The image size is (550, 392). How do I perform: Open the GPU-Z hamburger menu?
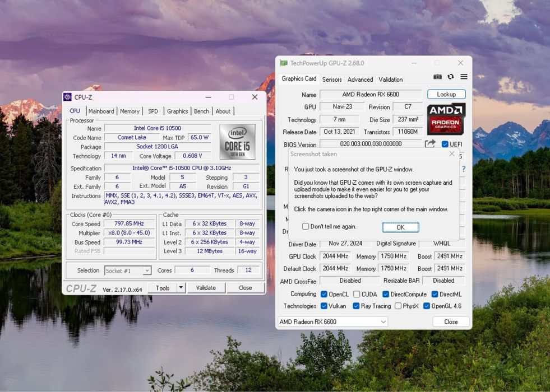[x=464, y=76]
